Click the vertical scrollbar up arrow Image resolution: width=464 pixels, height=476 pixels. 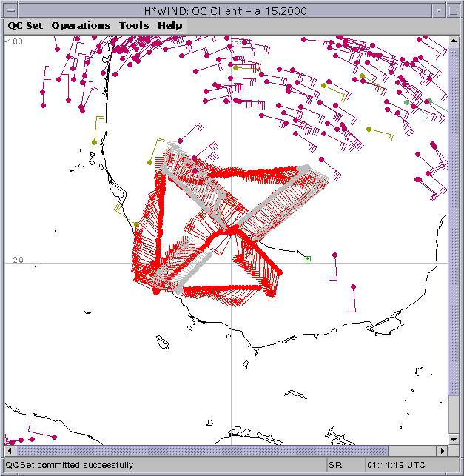(453, 43)
